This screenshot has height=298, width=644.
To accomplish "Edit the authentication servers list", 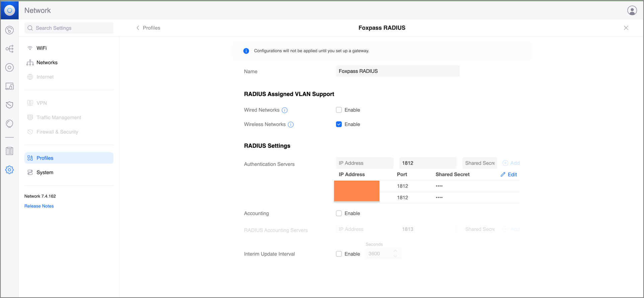I will pyautogui.click(x=508, y=174).
